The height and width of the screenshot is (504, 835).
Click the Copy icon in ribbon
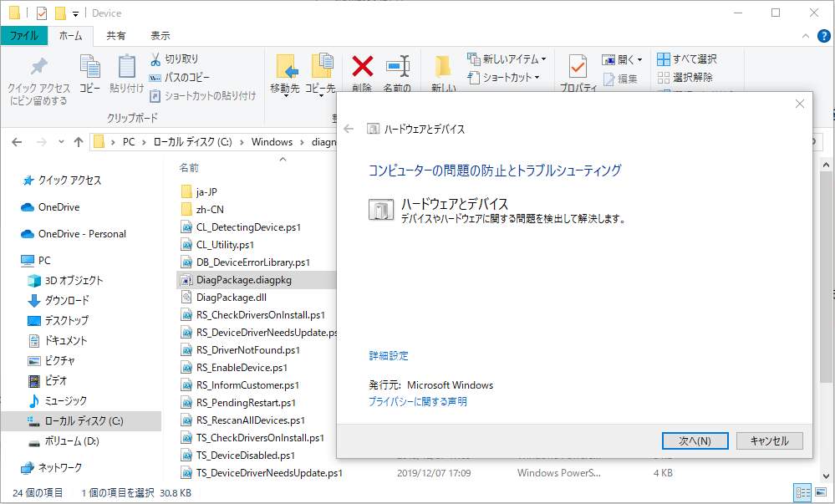point(89,67)
